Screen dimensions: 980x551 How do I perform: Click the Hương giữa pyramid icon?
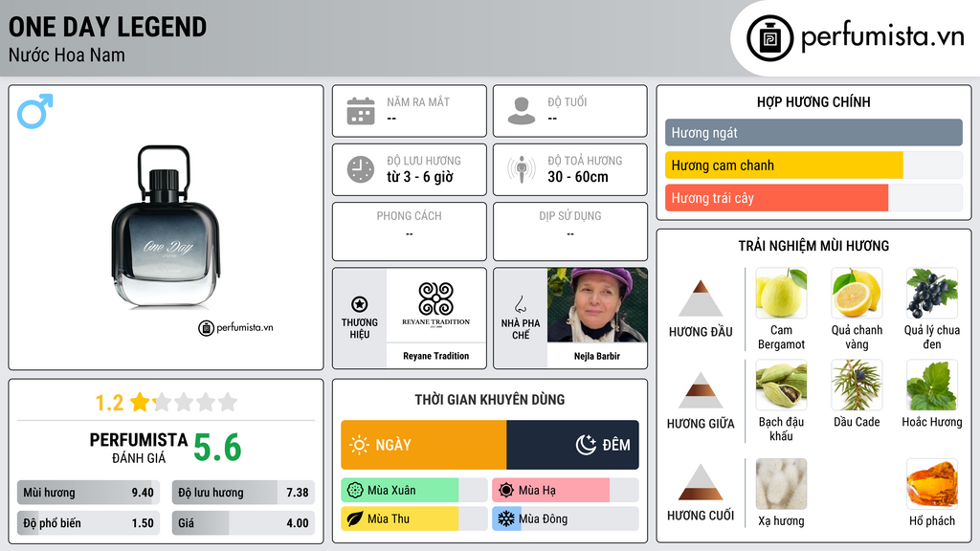(701, 390)
